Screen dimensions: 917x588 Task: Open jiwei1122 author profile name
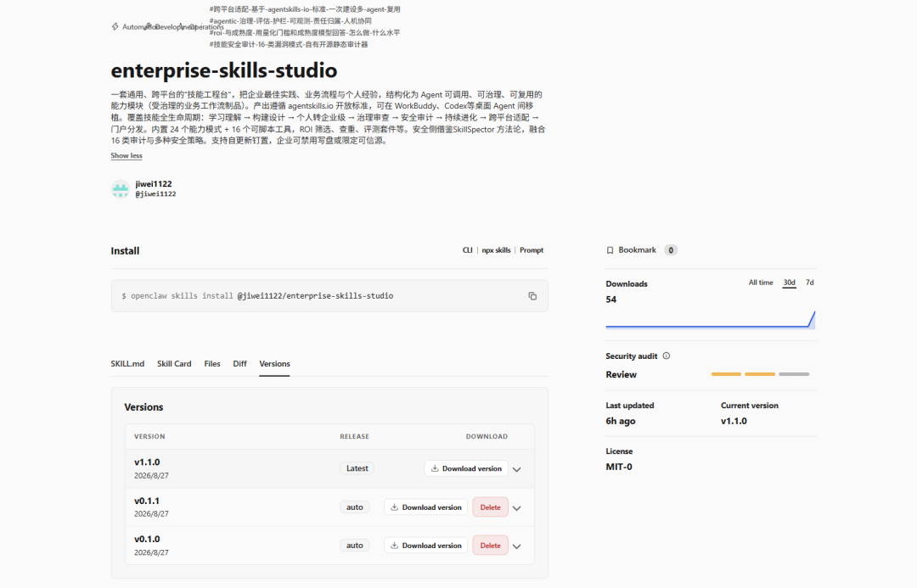click(x=154, y=184)
